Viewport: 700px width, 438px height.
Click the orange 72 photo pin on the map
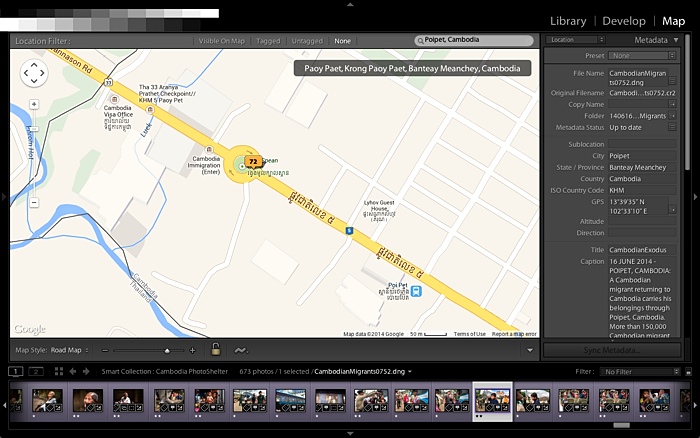[253, 162]
